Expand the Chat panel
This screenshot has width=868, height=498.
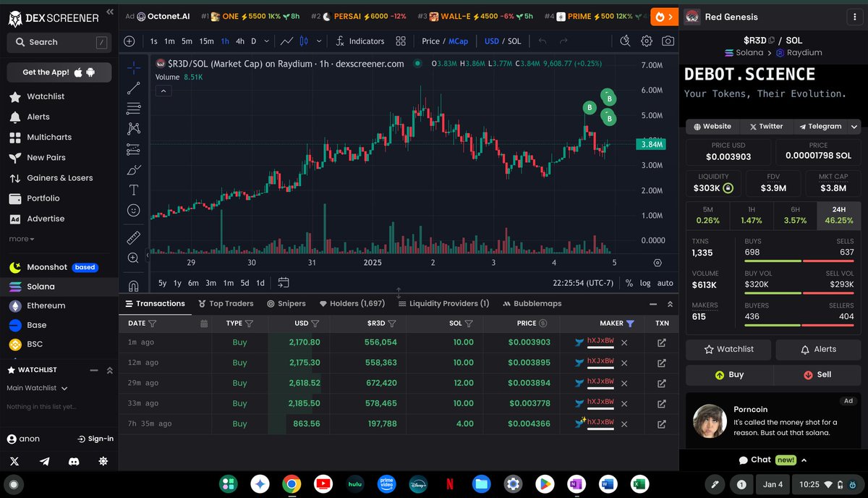(773, 460)
